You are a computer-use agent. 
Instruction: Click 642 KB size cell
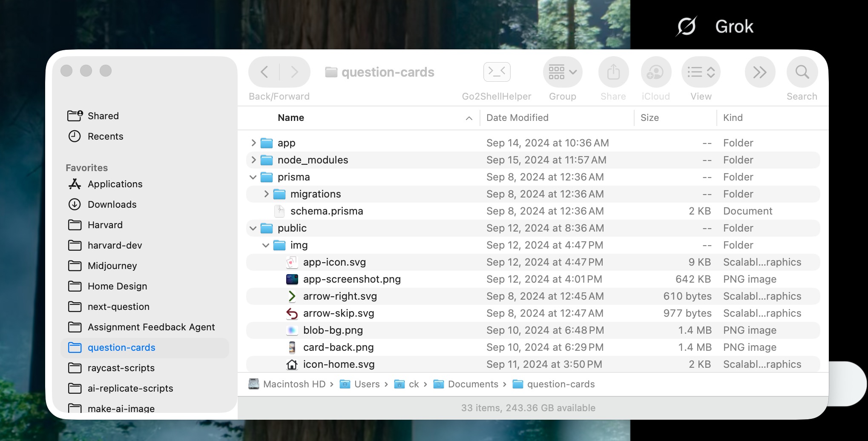(x=693, y=279)
